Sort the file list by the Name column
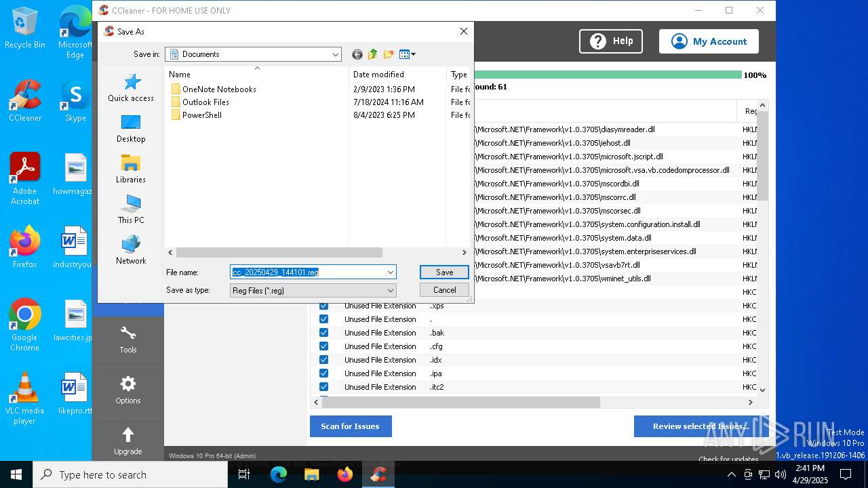This screenshot has width=868, height=488. [257, 75]
